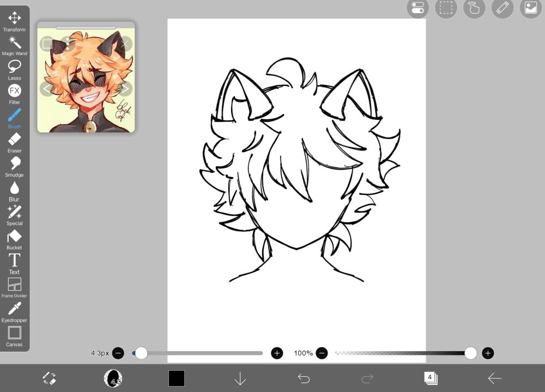Undo the last stroke
Viewport: 545px width, 392px height.
pyautogui.click(x=304, y=378)
